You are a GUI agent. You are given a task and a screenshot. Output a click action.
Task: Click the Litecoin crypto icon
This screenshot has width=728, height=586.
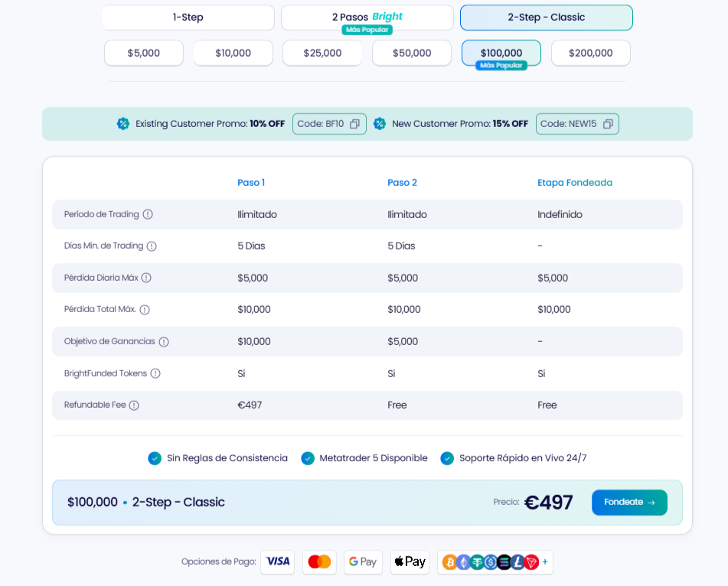tap(517, 562)
